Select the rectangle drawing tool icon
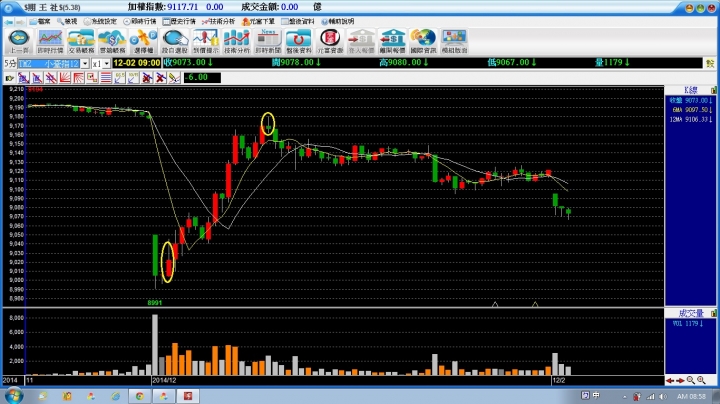The image size is (720, 404). point(92,78)
